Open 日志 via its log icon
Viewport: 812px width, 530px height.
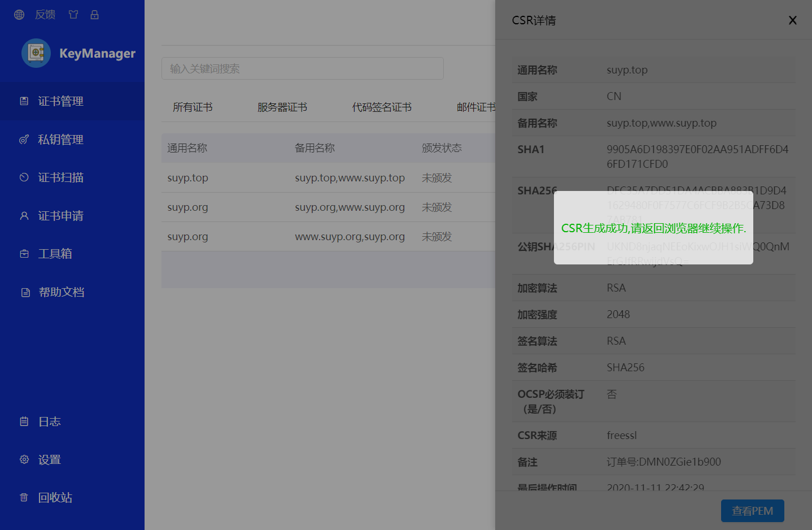(x=24, y=421)
